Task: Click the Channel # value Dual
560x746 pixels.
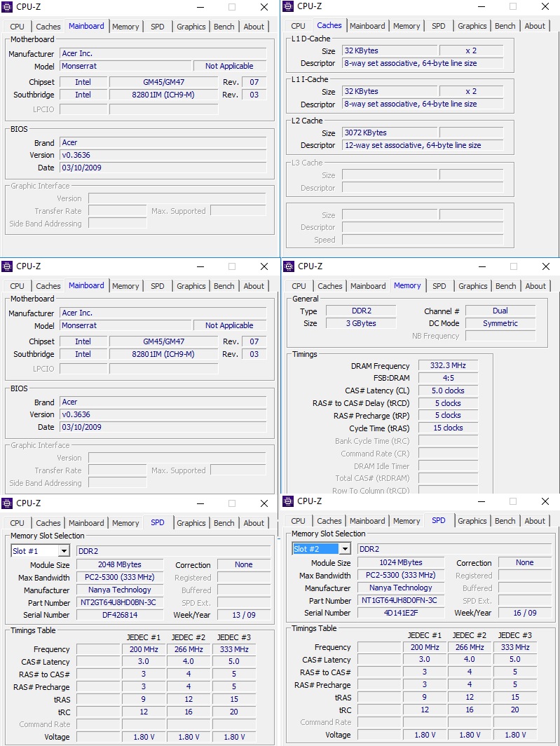Action: (x=500, y=311)
